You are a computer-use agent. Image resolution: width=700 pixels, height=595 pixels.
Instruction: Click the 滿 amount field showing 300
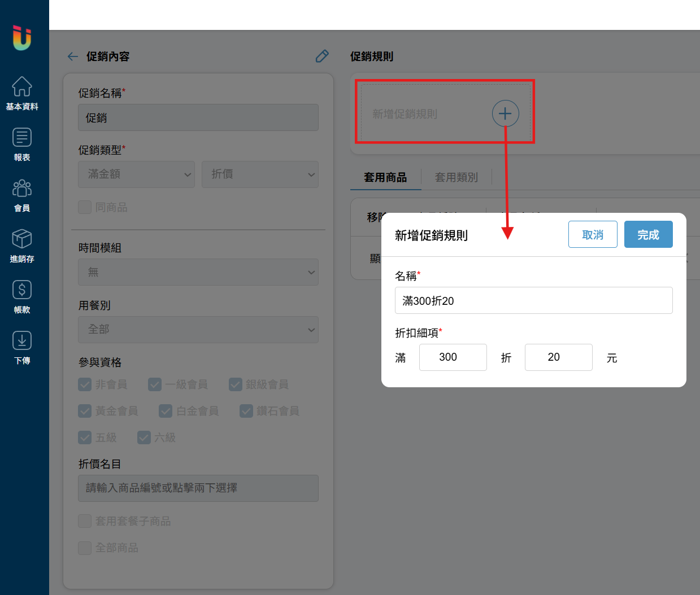point(453,357)
